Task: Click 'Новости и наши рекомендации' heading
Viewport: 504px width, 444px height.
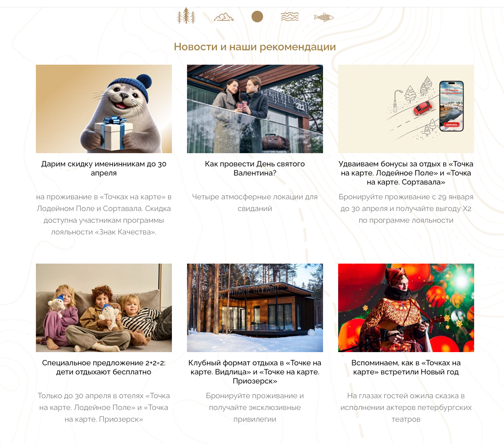Action: [x=255, y=47]
